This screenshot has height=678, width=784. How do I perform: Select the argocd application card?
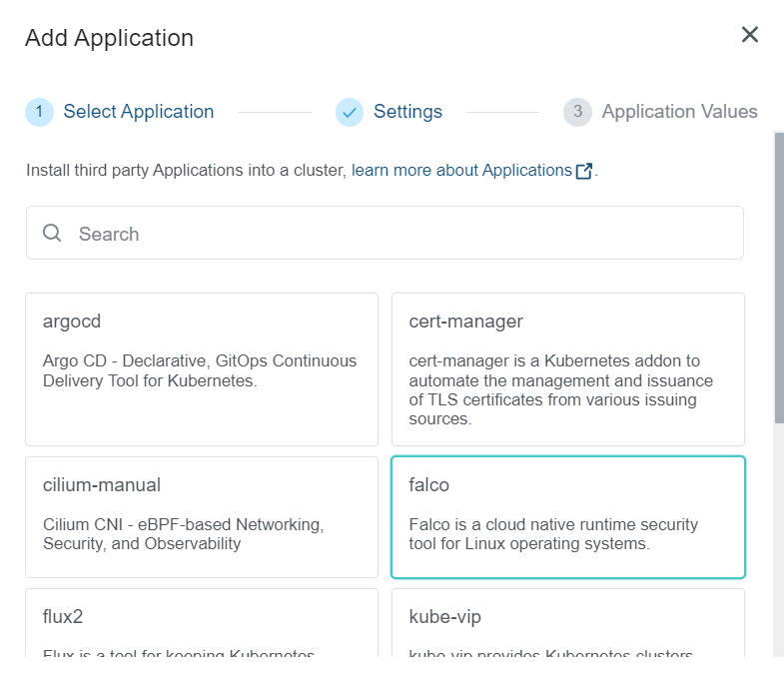pyautogui.click(x=202, y=369)
